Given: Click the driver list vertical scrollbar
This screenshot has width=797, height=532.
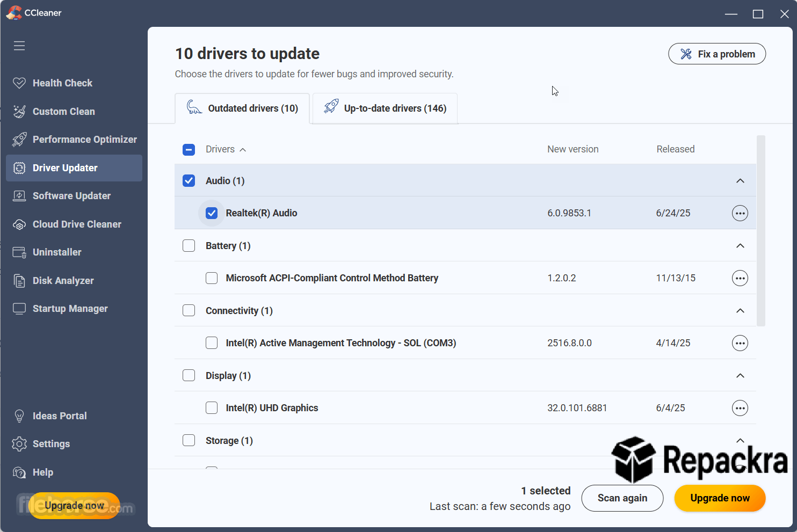Looking at the screenshot, I should coord(761,231).
